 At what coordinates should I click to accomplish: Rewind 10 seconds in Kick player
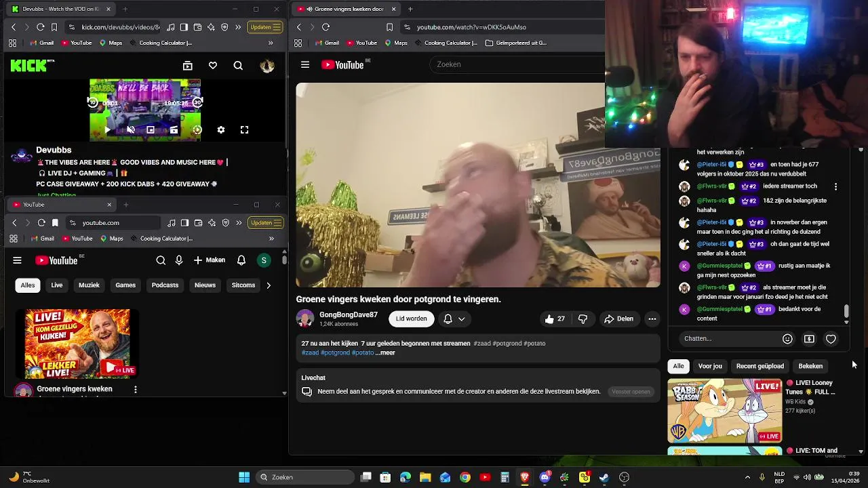click(93, 102)
